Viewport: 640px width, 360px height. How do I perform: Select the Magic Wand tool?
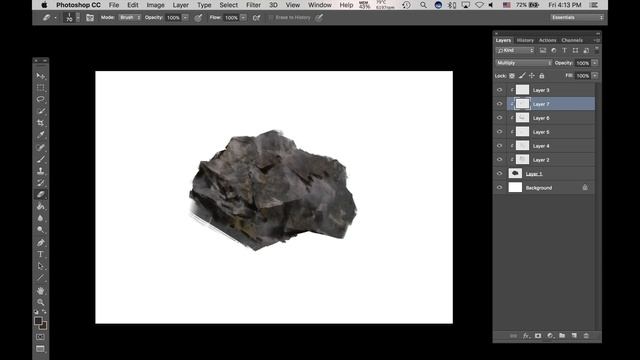point(40,111)
